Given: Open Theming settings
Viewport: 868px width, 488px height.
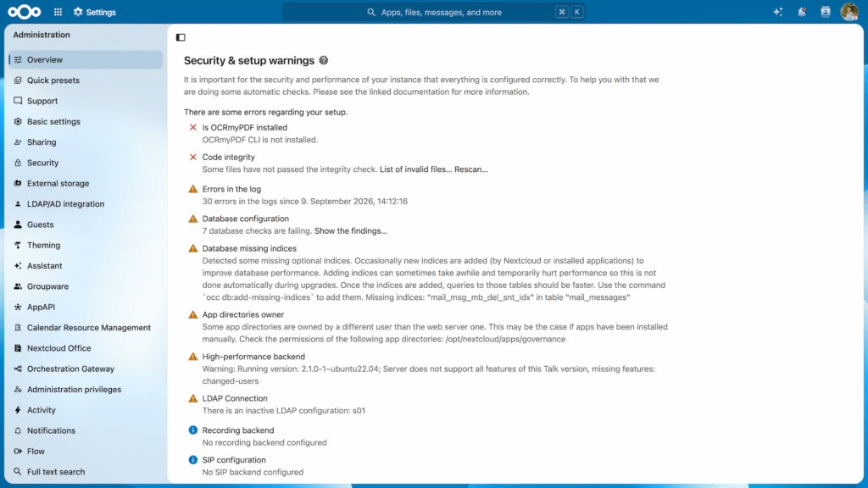Looking at the screenshot, I should pos(86,245).
